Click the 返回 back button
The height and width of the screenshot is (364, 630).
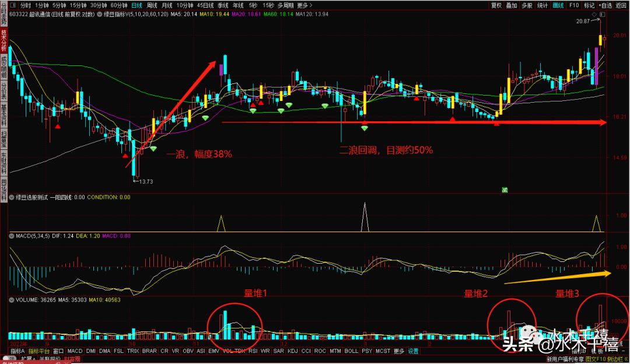[x=621, y=5]
